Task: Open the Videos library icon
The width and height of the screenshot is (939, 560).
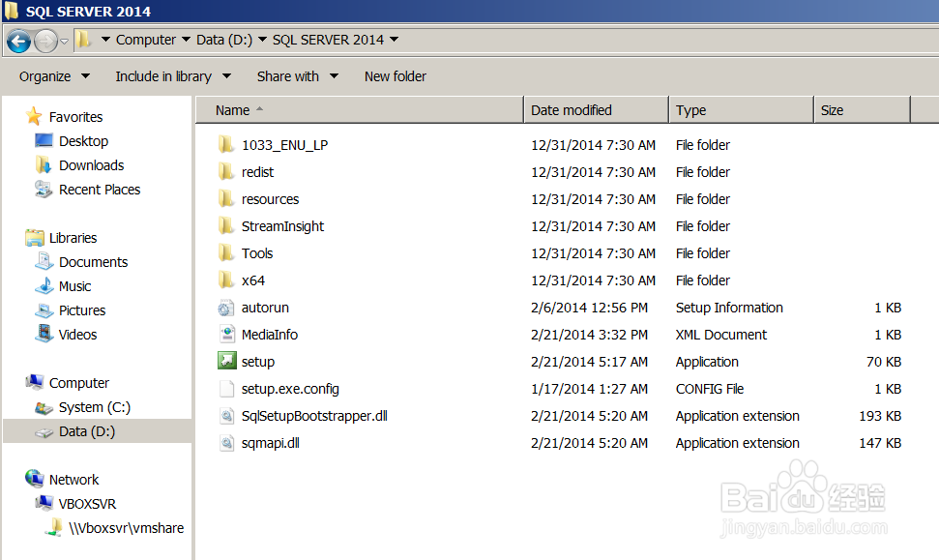Action: click(x=44, y=335)
